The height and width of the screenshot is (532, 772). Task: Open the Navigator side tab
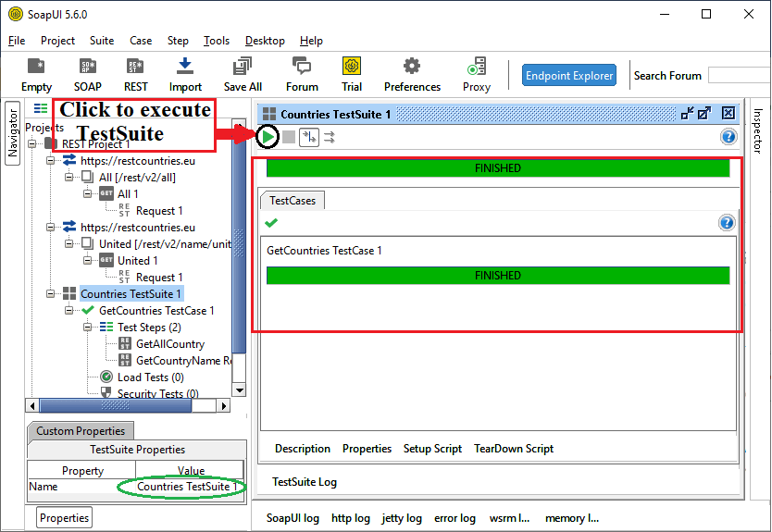pyautogui.click(x=13, y=133)
